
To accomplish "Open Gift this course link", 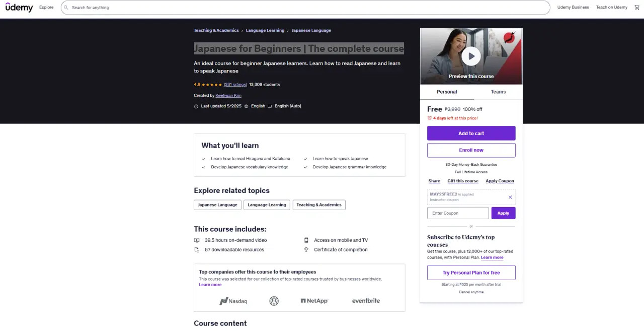I will 463,181.
